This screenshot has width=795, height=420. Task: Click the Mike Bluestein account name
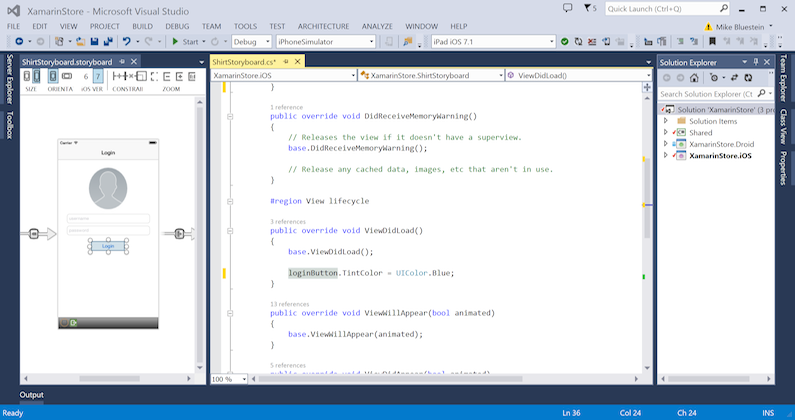click(x=740, y=27)
